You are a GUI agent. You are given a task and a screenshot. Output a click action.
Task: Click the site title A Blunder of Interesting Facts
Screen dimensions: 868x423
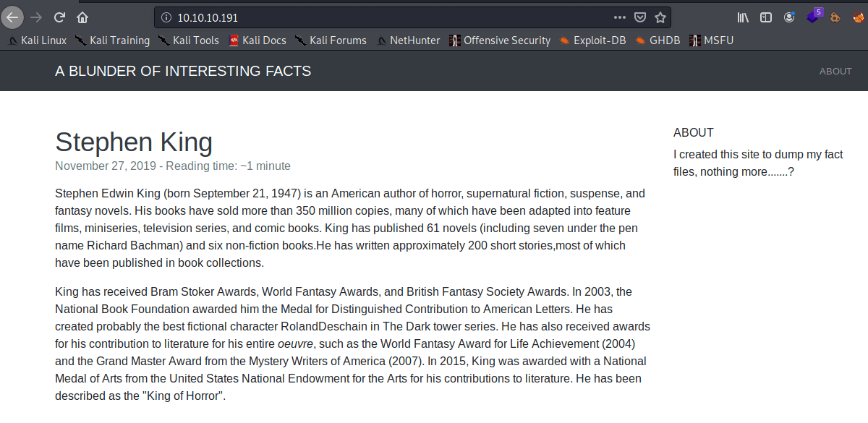(183, 71)
